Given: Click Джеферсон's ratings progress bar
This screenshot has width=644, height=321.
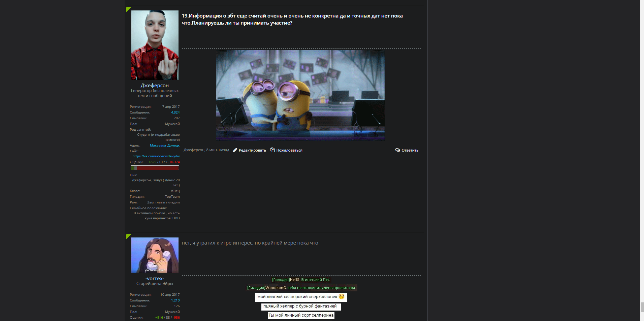Looking at the screenshot, I should (155, 168).
